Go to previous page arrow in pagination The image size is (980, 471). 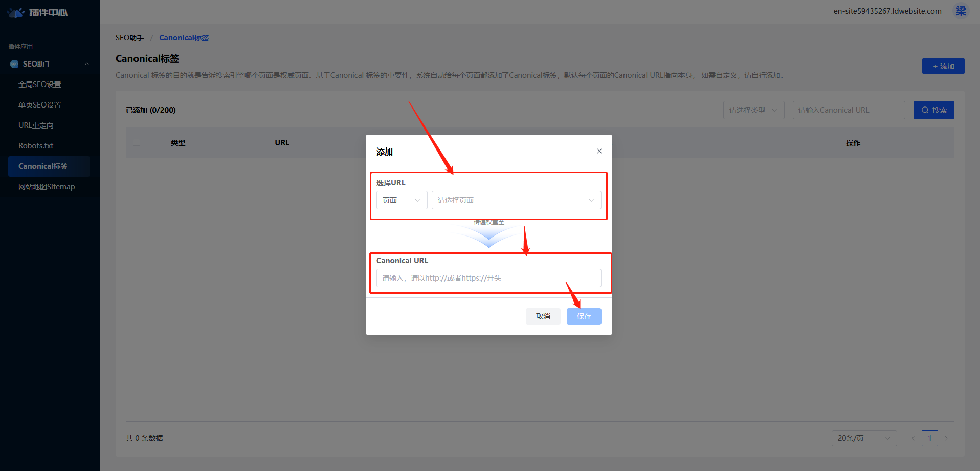[x=913, y=438]
